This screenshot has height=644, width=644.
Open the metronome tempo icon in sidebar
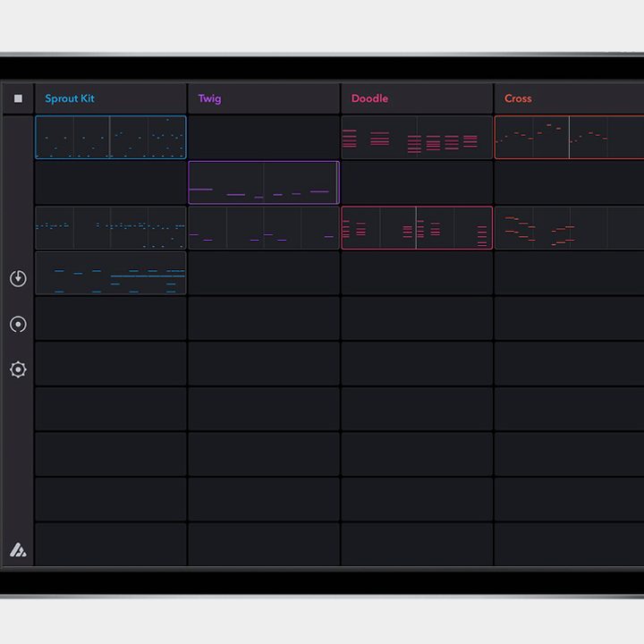tap(18, 278)
